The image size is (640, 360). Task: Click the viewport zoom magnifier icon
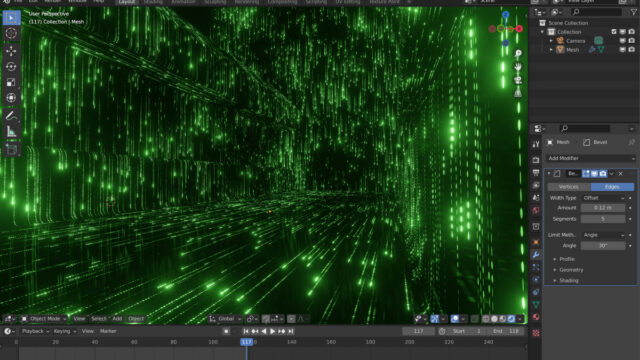(x=518, y=53)
